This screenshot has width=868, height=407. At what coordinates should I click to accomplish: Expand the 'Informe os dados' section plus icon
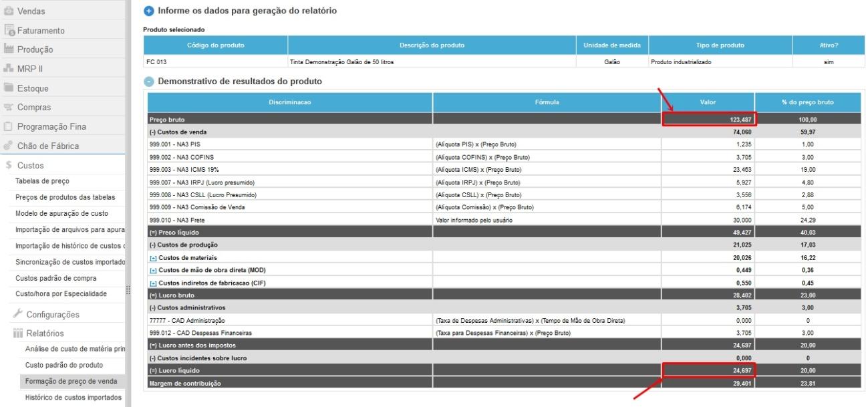(149, 11)
